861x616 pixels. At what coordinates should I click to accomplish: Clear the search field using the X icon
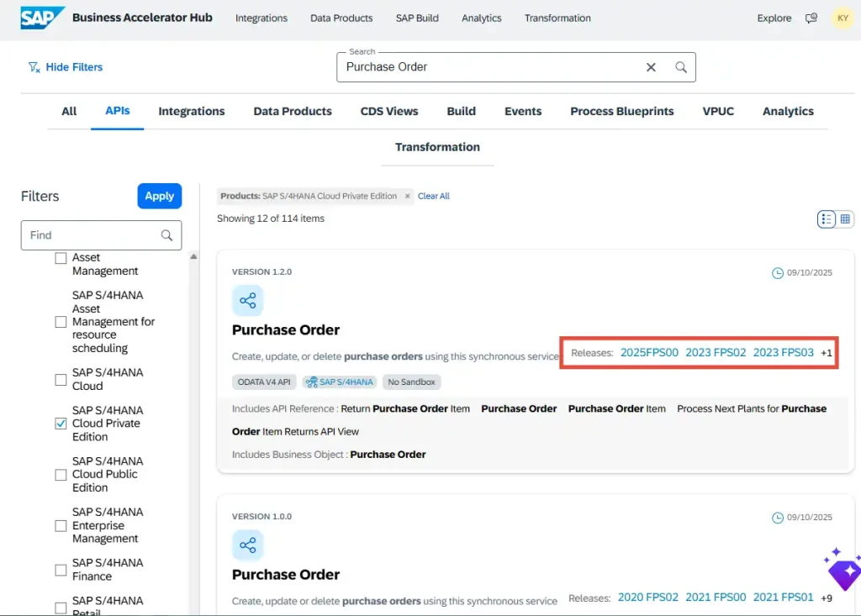(651, 66)
